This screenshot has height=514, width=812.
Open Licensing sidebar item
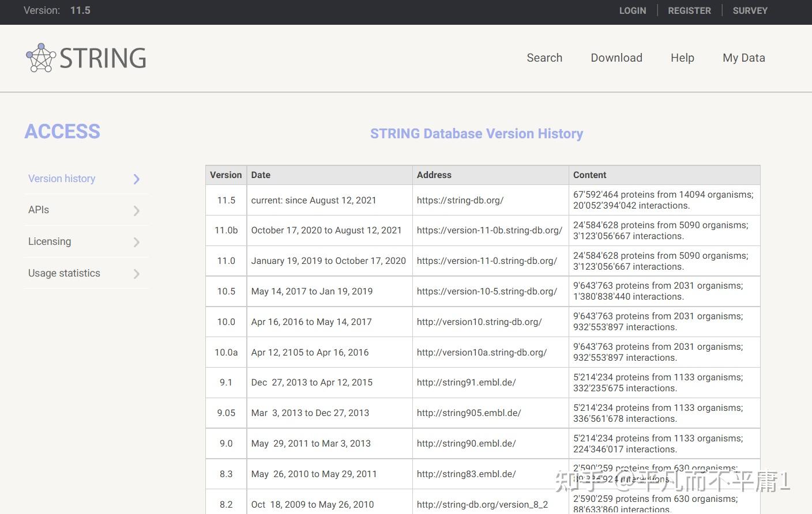tap(50, 241)
